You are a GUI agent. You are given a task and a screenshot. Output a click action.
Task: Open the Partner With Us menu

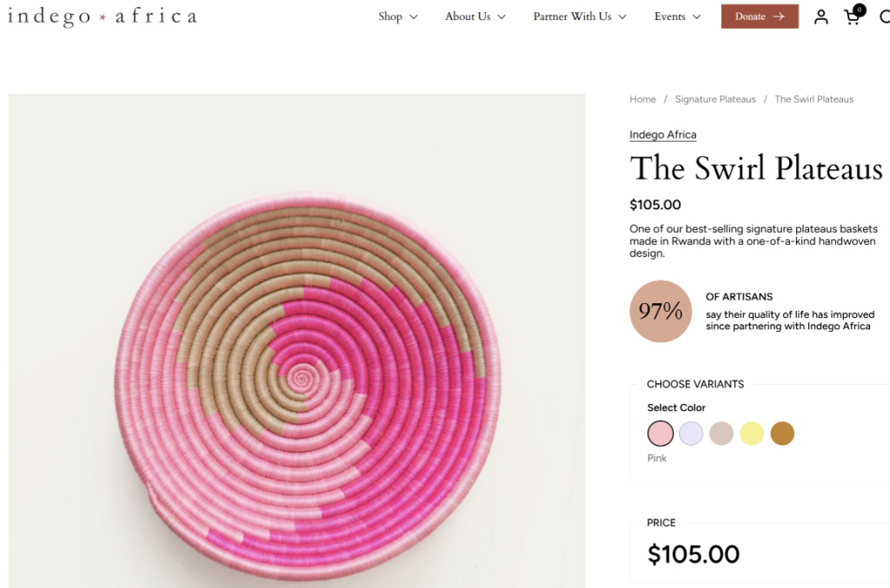573,17
